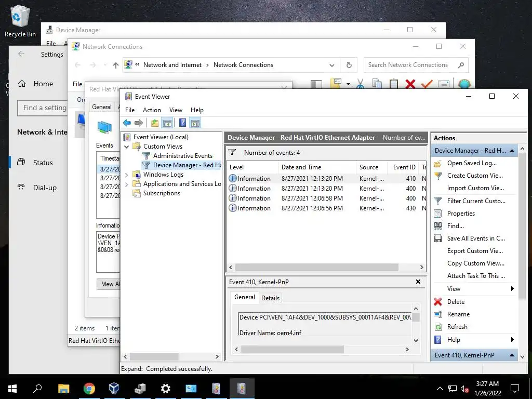
Task: Click the Copy icon in Network Connections toolbar
Action: pos(377,84)
